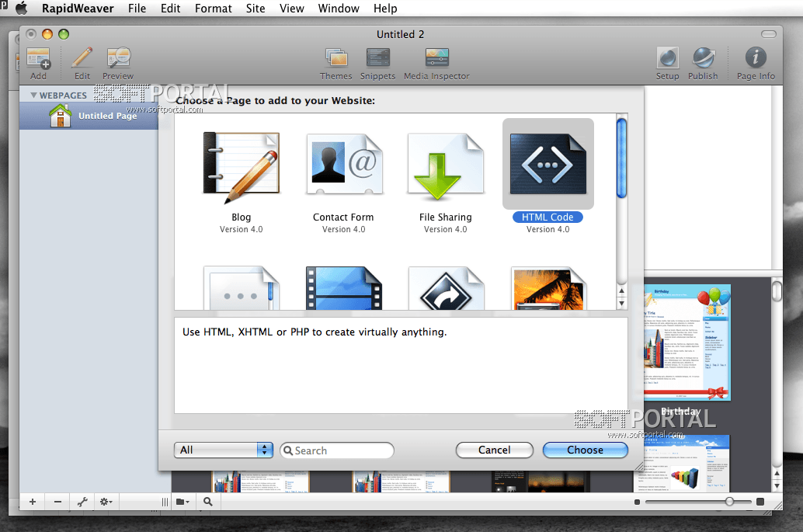This screenshot has width=803, height=532.
Task: Select the Contact Form page type
Action: pyautogui.click(x=343, y=164)
